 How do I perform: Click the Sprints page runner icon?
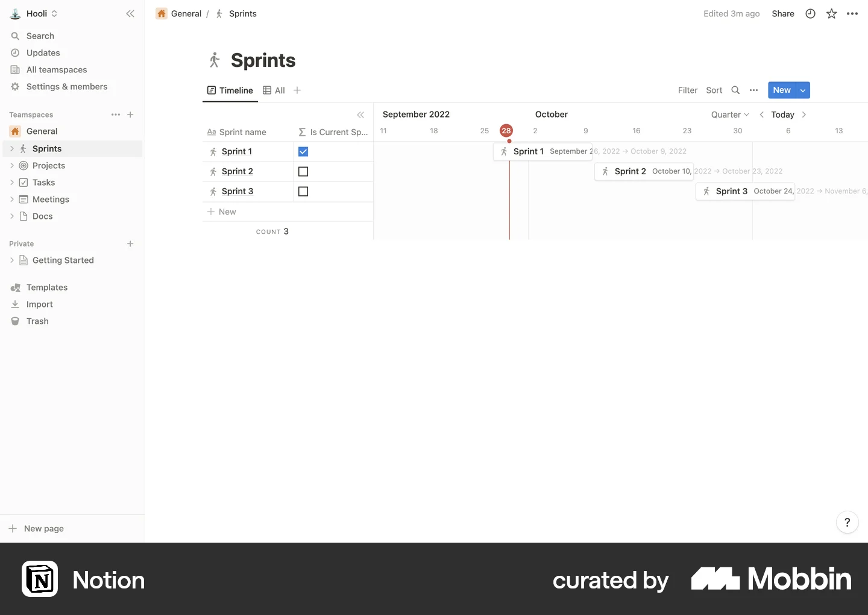click(x=215, y=60)
